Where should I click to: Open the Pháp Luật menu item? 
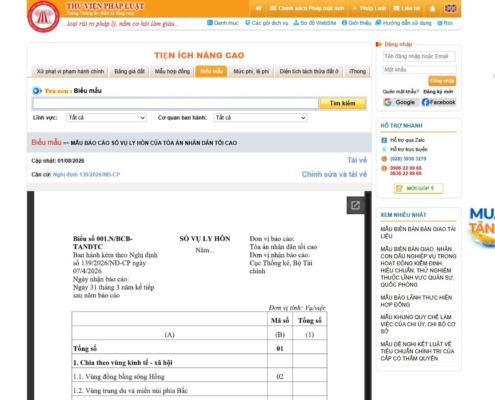point(369,8)
